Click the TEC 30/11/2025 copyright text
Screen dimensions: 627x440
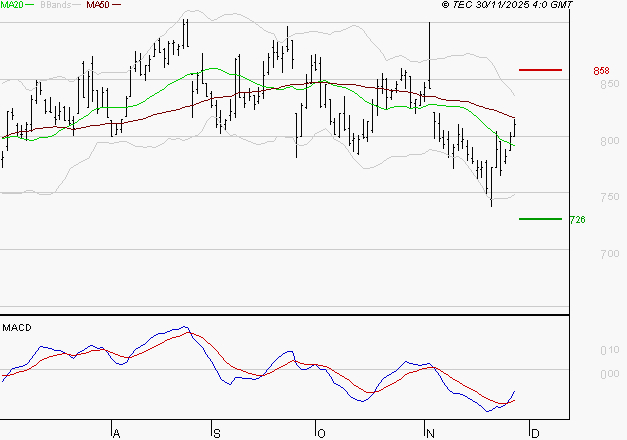[x=507, y=5]
